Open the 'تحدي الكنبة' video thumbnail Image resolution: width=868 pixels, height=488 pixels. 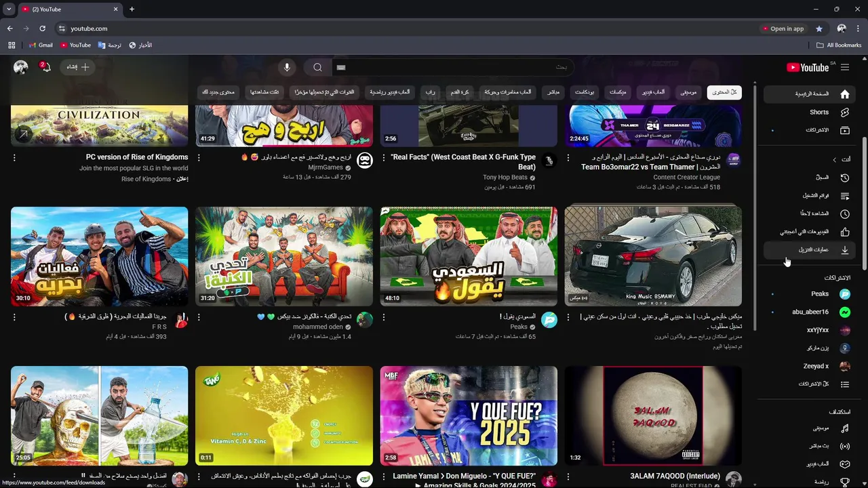(x=284, y=256)
